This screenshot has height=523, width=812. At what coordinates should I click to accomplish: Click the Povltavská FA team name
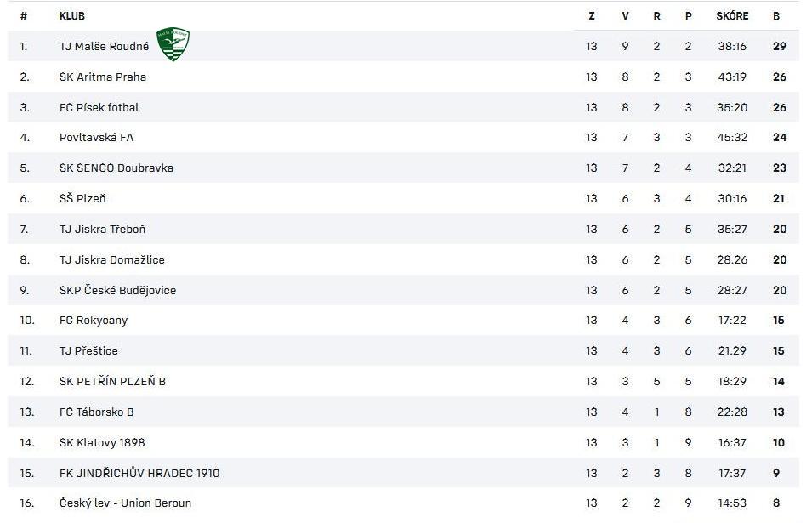click(x=96, y=138)
